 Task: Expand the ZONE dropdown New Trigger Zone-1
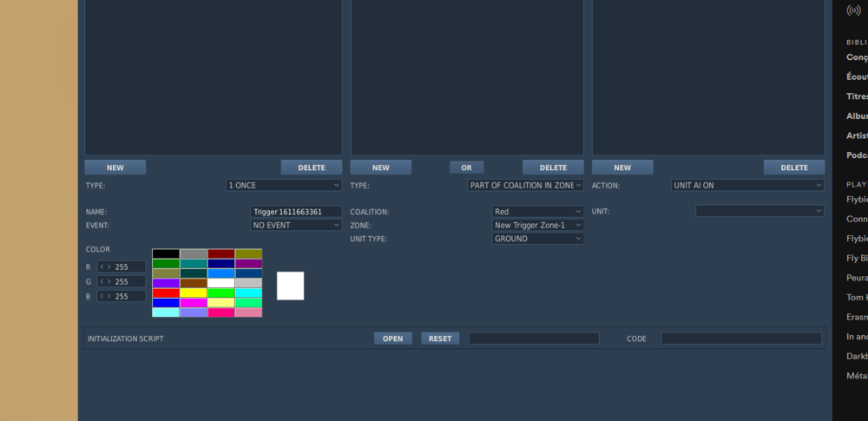coord(537,225)
